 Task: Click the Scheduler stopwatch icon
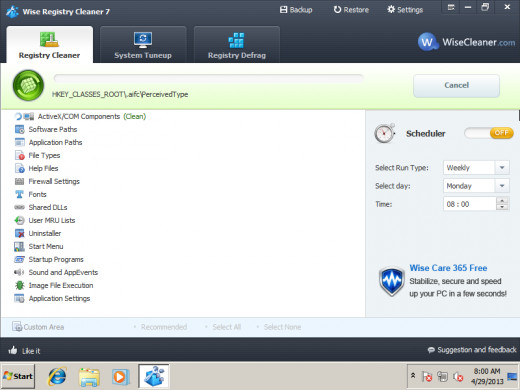[x=385, y=133]
